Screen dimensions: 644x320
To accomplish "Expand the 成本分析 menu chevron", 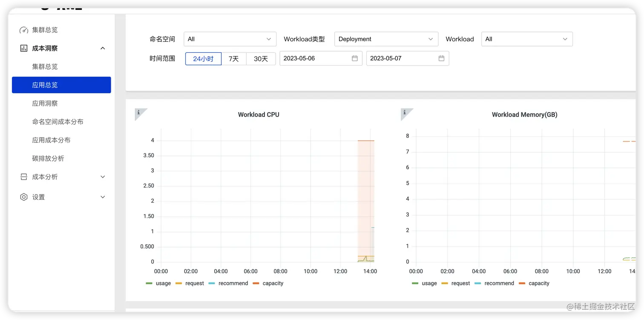I will coord(103,177).
